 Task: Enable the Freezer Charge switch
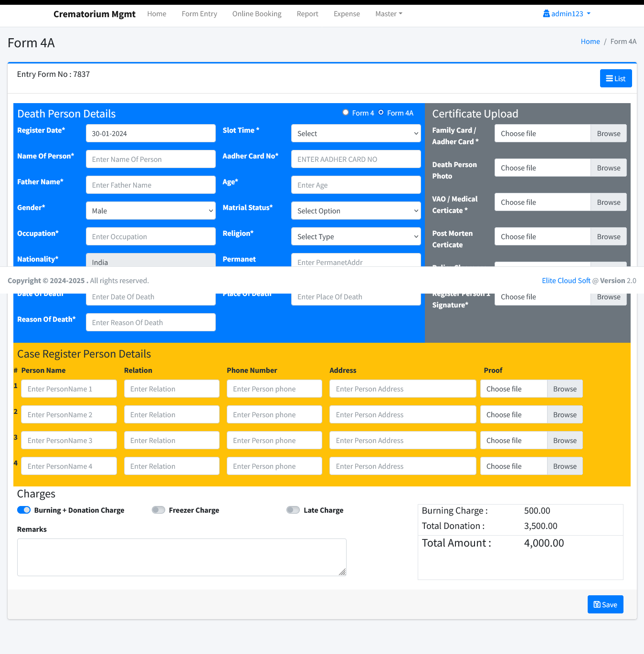pyautogui.click(x=158, y=510)
